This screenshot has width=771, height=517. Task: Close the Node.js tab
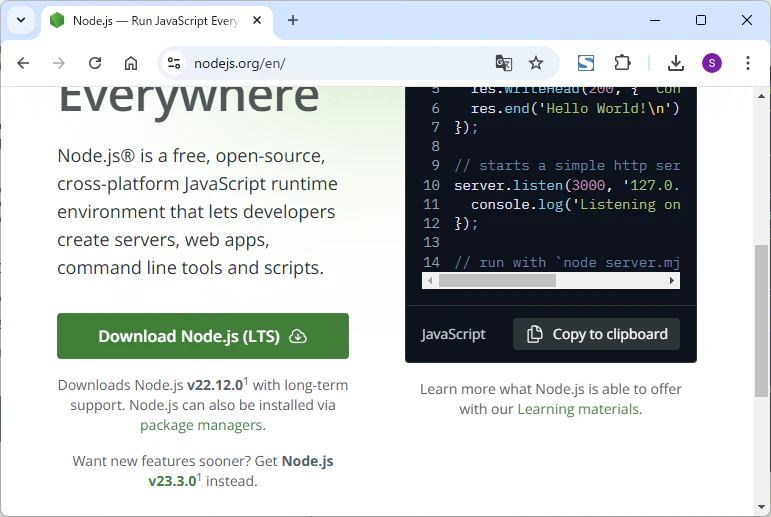[x=257, y=21]
